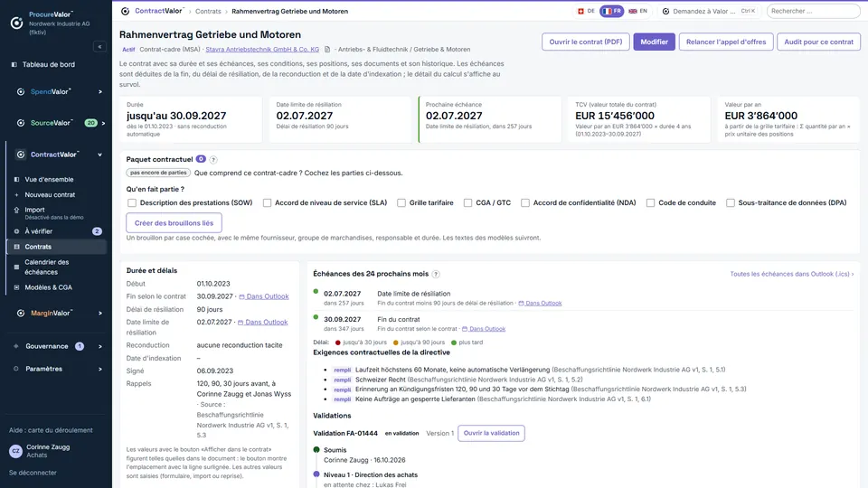Check Description des prestations (SOW)
This screenshot has height=488, width=868.
(x=132, y=203)
